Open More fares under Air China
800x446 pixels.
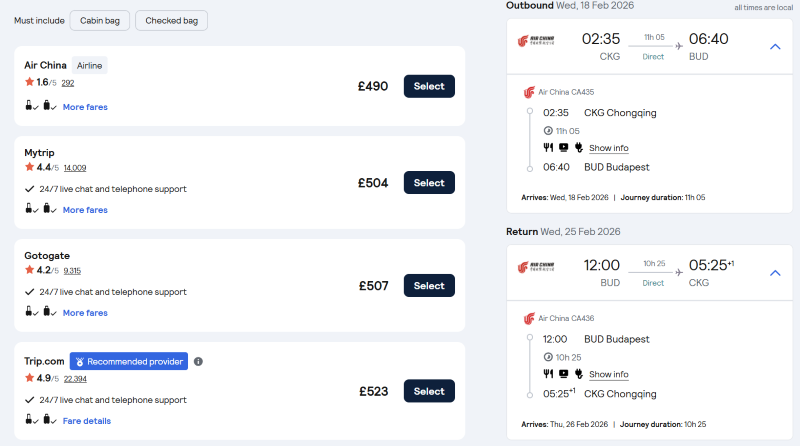click(85, 107)
